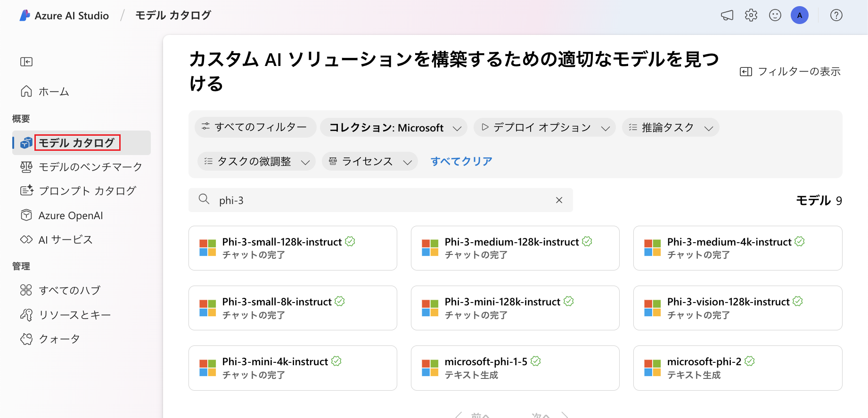Open the help question mark icon

click(x=836, y=16)
